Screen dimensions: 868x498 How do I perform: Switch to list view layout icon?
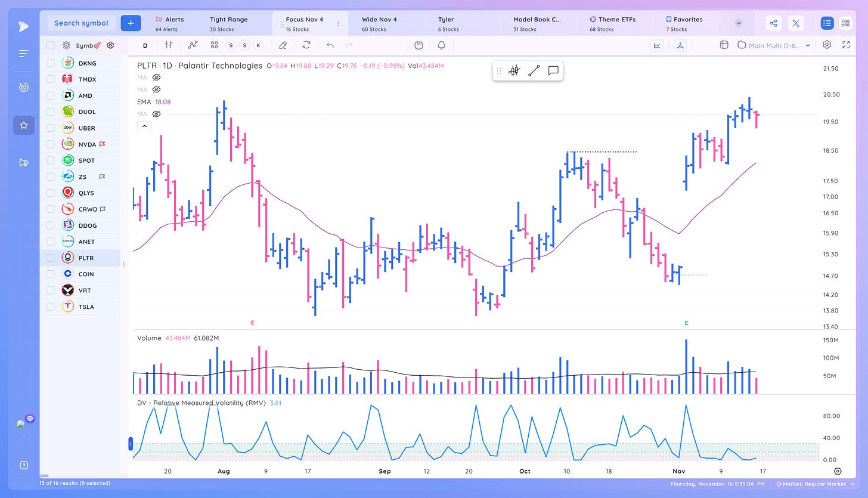pyautogui.click(x=827, y=23)
